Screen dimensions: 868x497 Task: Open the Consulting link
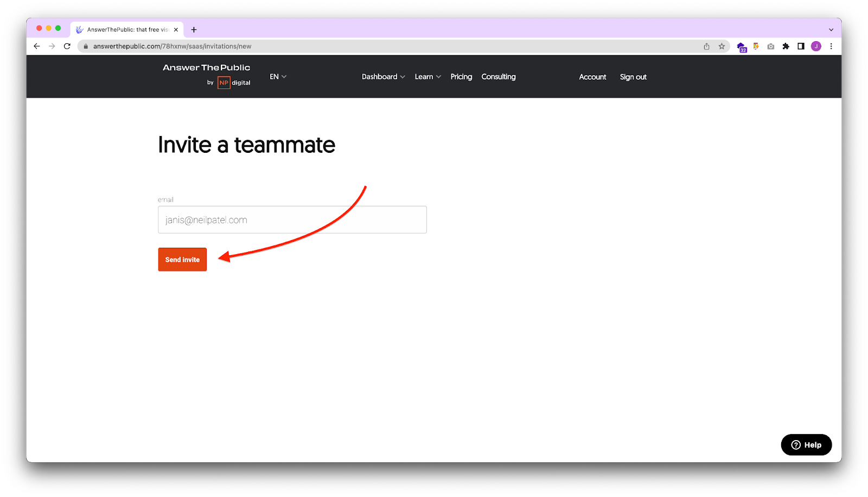coord(499,77)
